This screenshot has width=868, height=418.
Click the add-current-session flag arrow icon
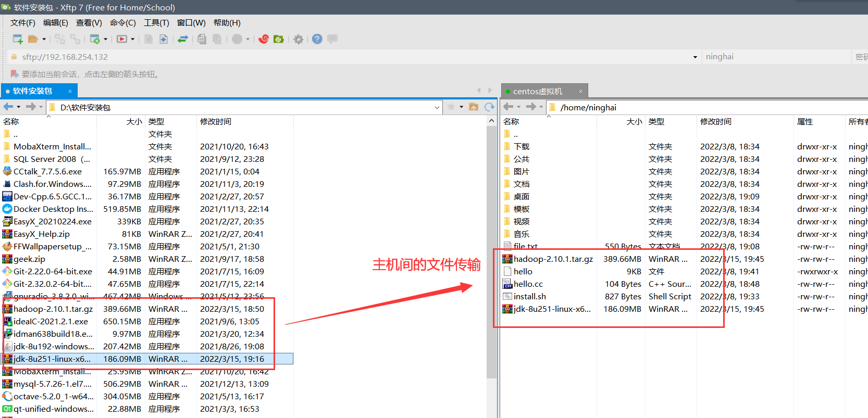15,74
